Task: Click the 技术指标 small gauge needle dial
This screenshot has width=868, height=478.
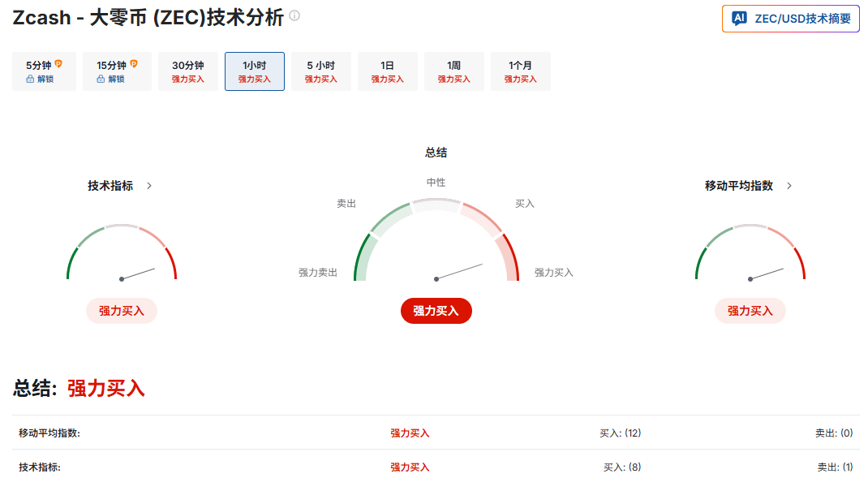Action: tap(122, 252)
